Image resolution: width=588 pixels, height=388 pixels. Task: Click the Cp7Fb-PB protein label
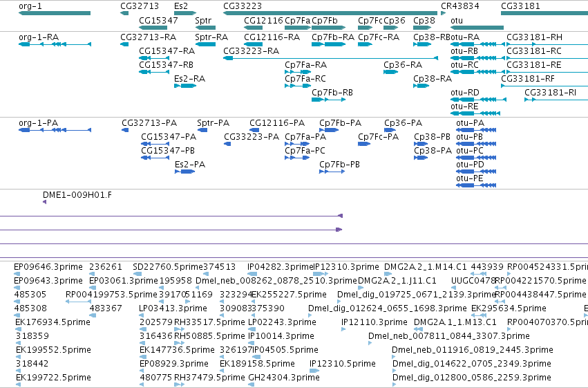339,165
